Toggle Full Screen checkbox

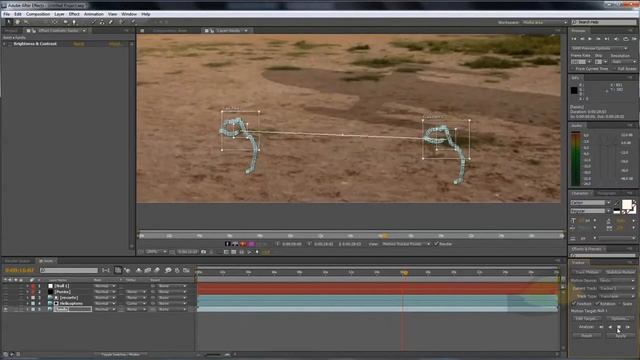615,69
